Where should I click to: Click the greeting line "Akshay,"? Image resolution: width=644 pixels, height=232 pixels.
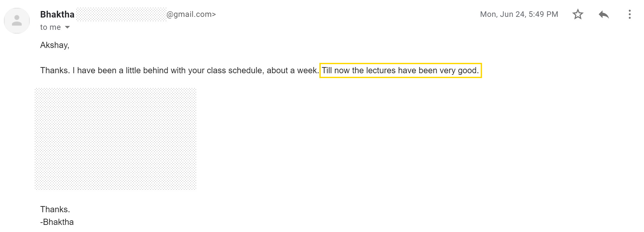point(55,45)
